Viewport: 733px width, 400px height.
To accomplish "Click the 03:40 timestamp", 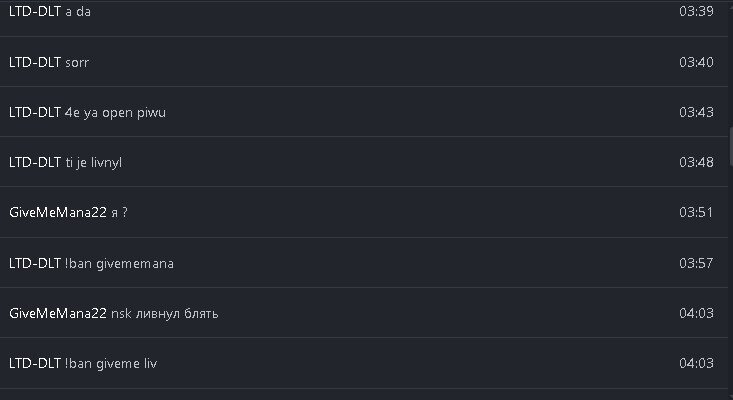I will 696,62.
